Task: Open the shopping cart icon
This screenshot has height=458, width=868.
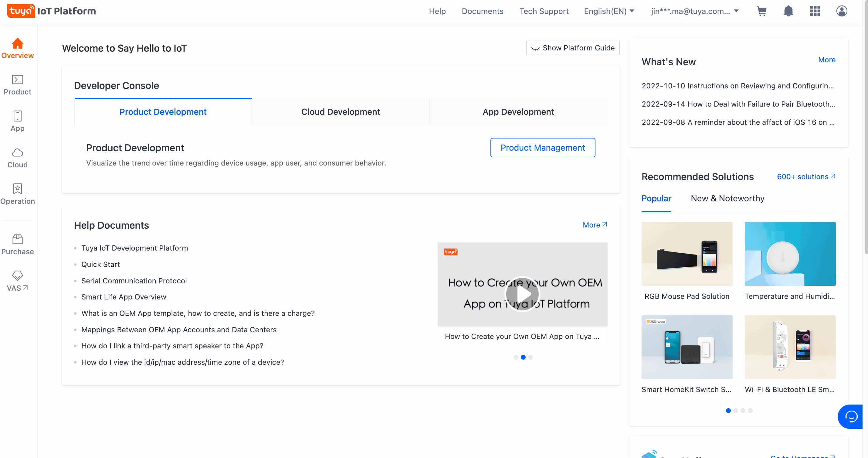Action: [761, 11]
